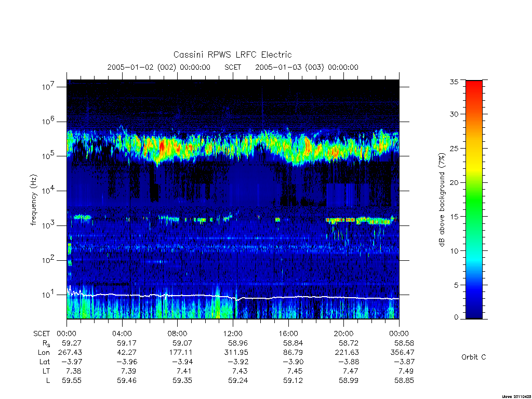Click the 'dB above background (7%)' label

(442, 200)
